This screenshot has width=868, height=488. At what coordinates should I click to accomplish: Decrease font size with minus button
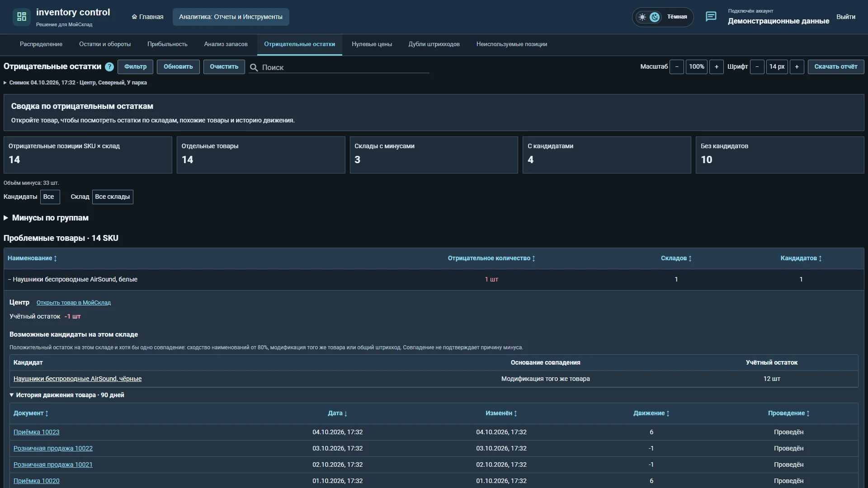point(757,67)
